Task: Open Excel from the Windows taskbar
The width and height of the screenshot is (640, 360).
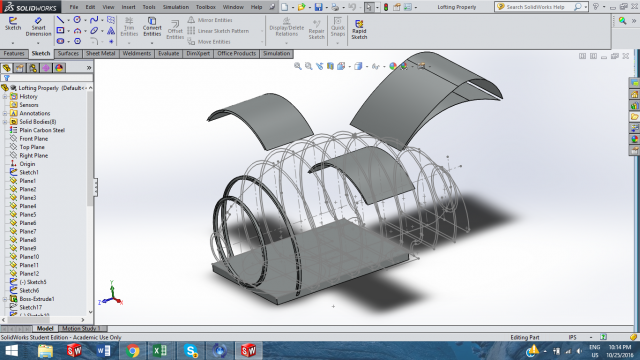Action: click(160, 351)
